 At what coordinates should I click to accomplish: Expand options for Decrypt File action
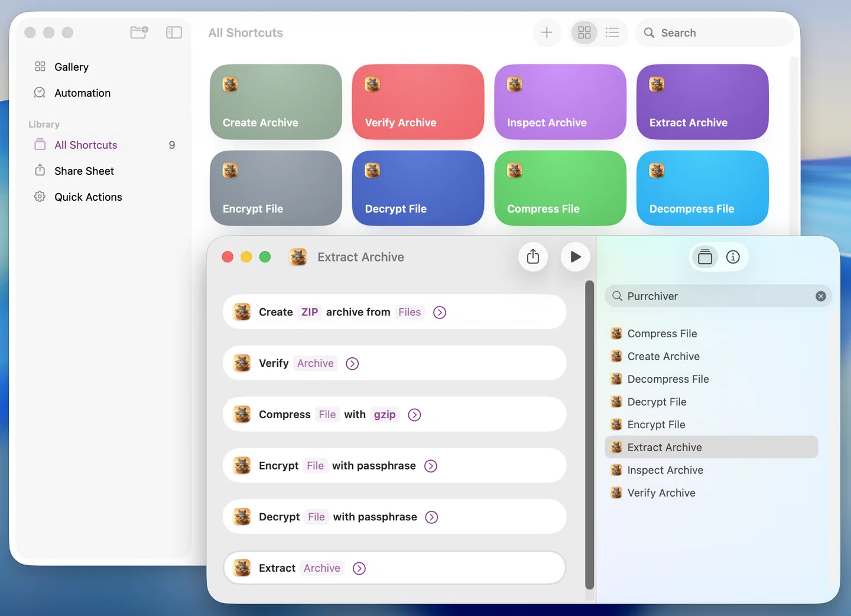[x=432, y=517]
